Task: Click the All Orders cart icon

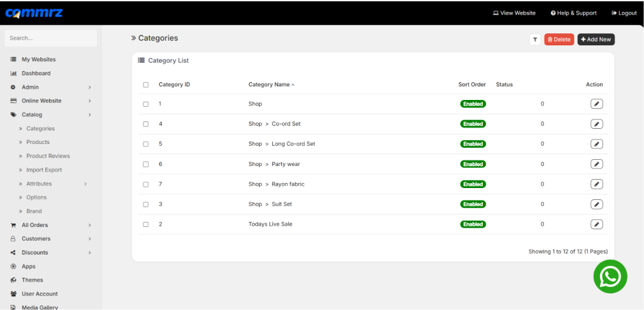Action: tap(13, 225)
